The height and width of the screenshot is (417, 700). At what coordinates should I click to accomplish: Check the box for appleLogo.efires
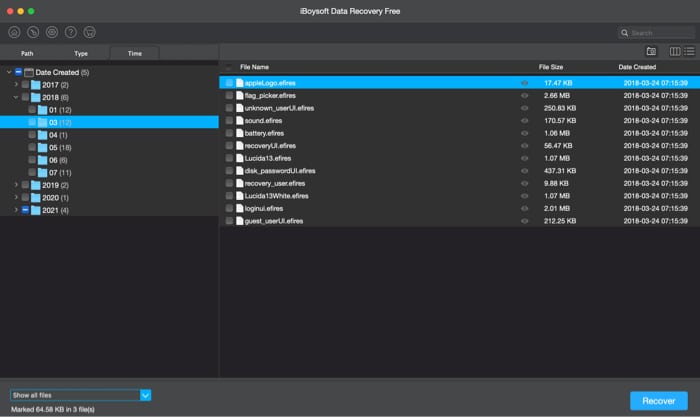click(229, 83)
